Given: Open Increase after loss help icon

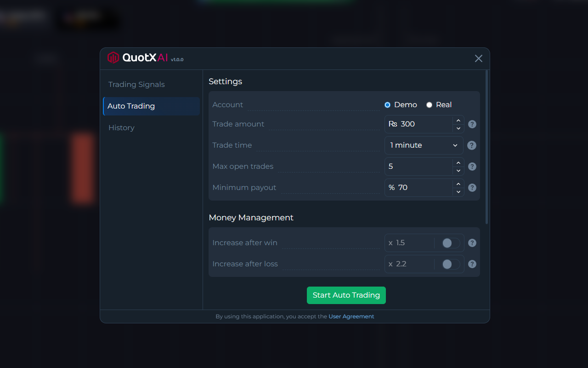Looking at the screenshot, I should click(x=472, y=264).
